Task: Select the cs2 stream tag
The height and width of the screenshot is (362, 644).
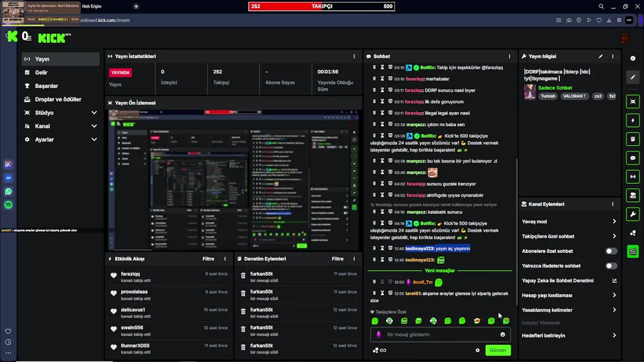Action: (x=598, y=96)
